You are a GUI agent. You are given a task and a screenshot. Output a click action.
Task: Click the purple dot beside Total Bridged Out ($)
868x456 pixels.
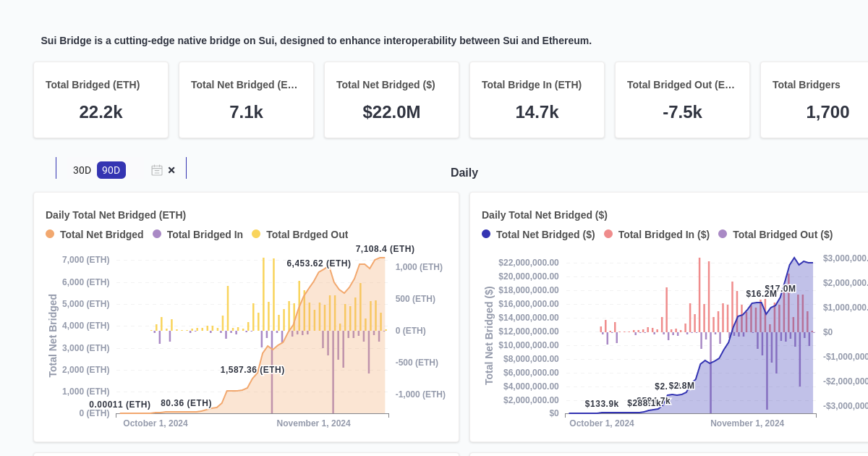723,234
